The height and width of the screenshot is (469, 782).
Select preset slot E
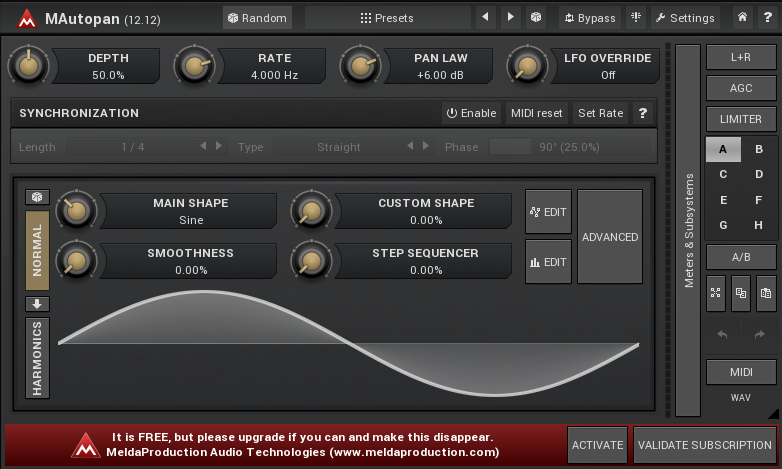(723, 200)
